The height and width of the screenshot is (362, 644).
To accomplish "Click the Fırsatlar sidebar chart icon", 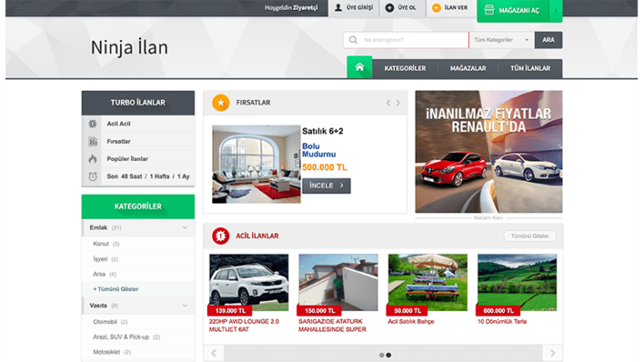I will click(x=93, y=142).
